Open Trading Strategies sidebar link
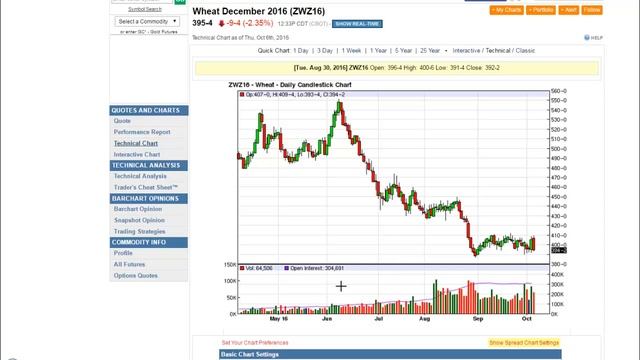640x360 pixels. 139,231
